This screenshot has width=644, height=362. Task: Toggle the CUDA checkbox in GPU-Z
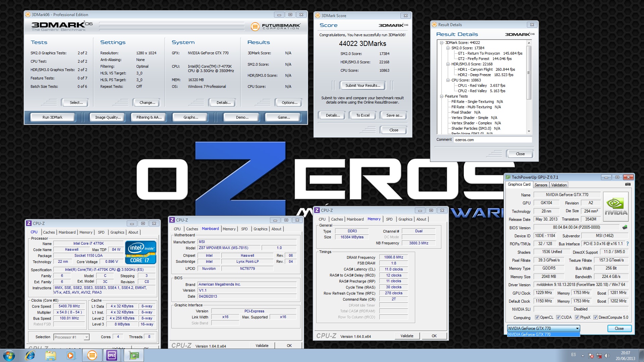coord(558,317)
